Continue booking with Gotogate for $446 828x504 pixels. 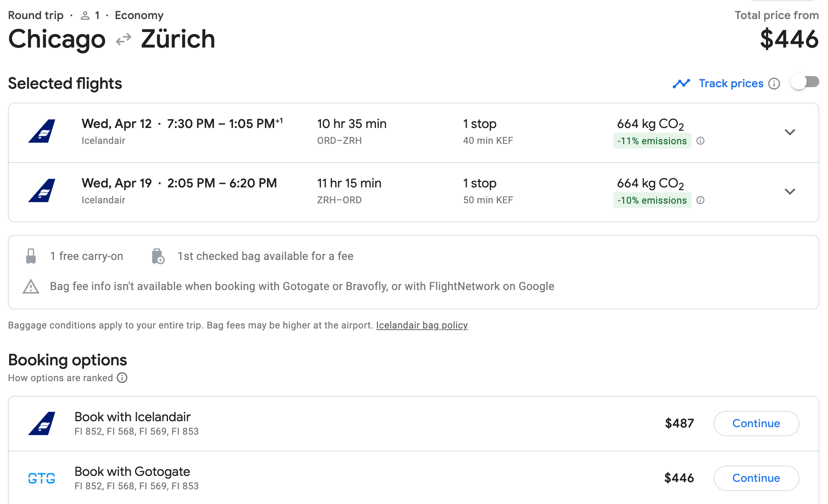pos(756,478)
